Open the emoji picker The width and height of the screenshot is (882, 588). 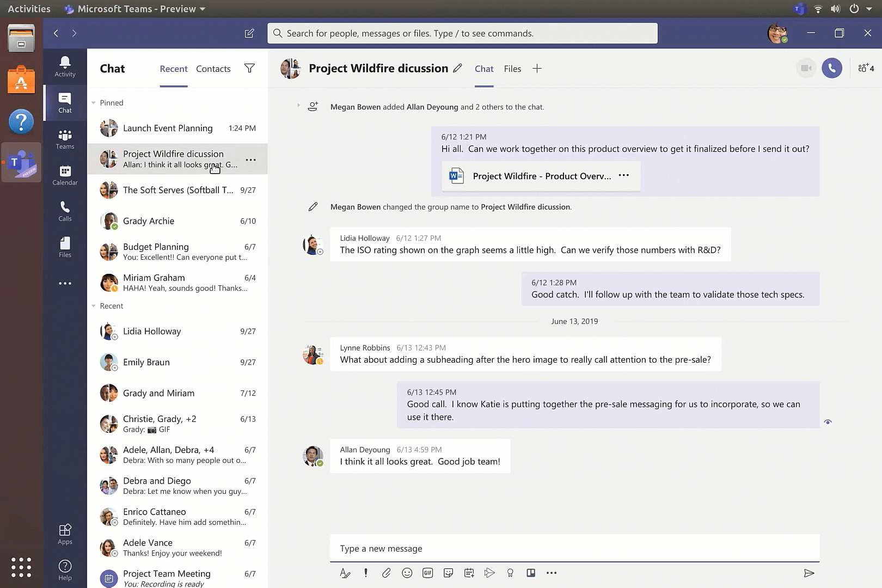click(407, 573)
